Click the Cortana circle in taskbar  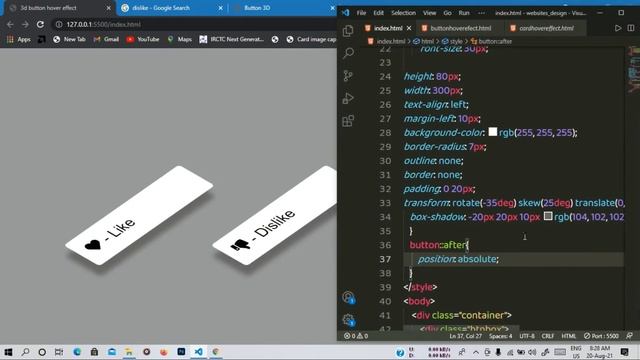[x=42, y=352]
